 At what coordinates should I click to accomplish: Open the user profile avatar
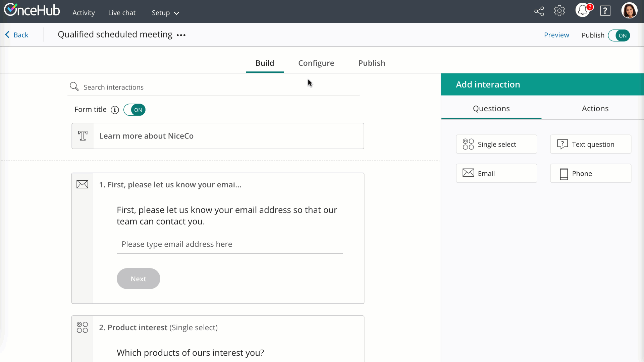point(629,11)
